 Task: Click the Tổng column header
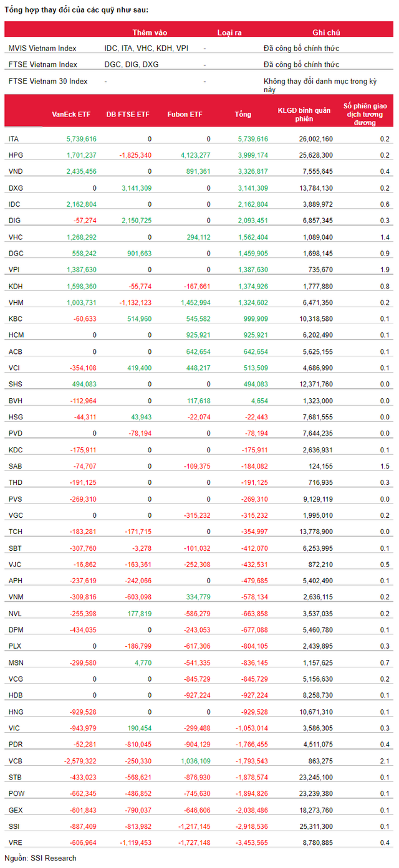pyautogui.click(x=243, y=114)
